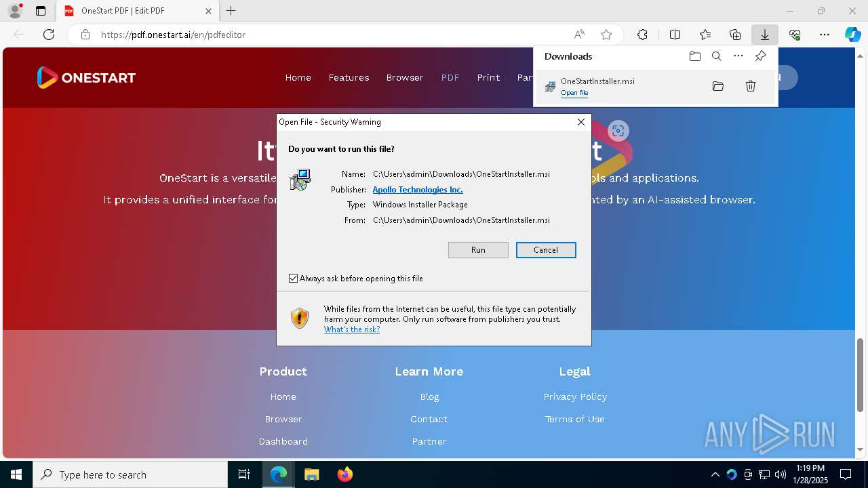Close the Security Warning dialog
This screenshot has width=868, height=488.
point(581,122)
